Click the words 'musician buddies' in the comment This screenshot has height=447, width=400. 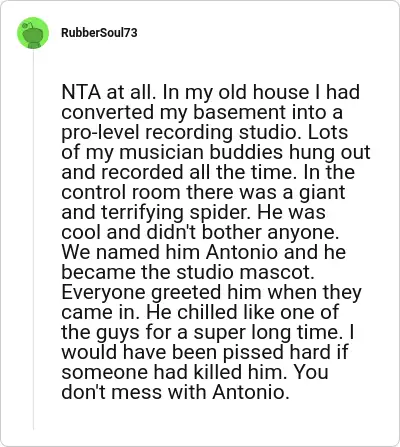201,152
